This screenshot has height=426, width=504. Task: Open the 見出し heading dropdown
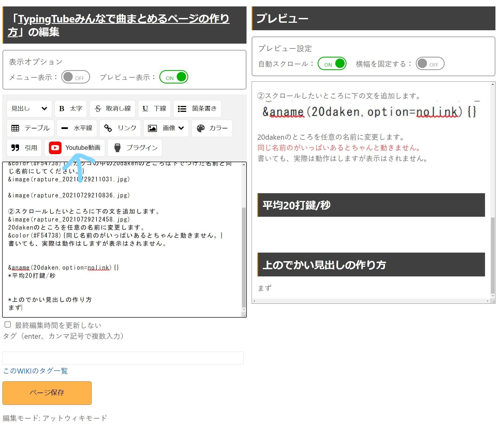[29, 109]
